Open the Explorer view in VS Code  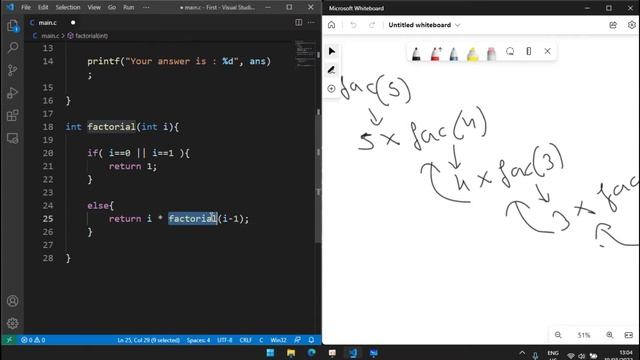(13, 26)
